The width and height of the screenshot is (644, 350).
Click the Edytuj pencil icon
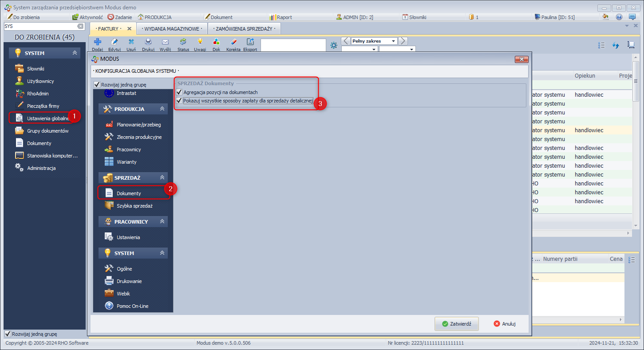(x=114, y=42)
